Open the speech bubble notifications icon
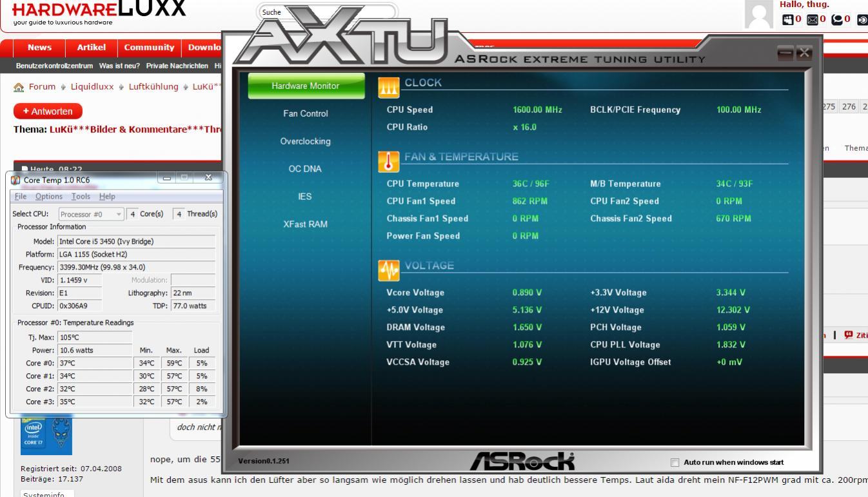 click(837, 19)
